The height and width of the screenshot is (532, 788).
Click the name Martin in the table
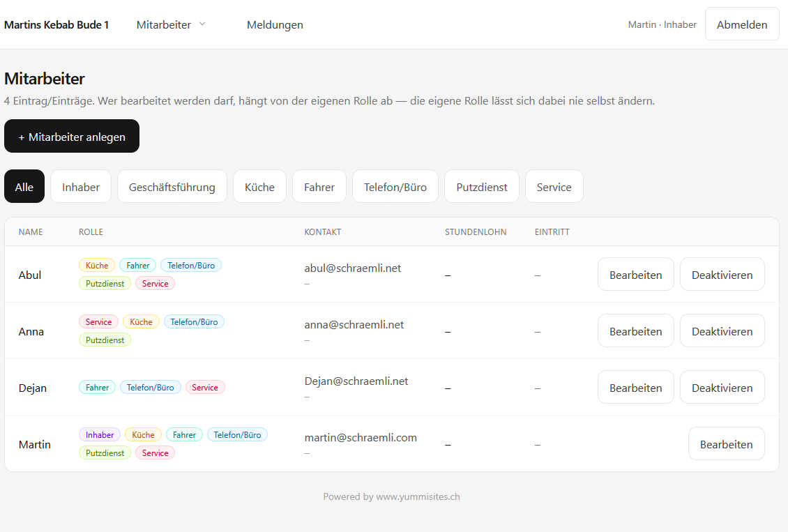pos(34,444)
